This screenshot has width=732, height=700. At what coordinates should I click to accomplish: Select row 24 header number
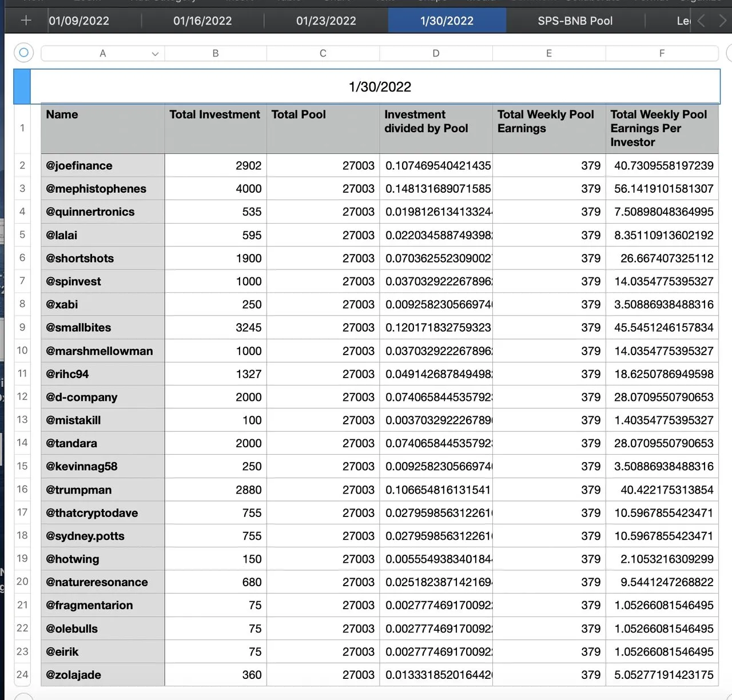click(22, 674)
